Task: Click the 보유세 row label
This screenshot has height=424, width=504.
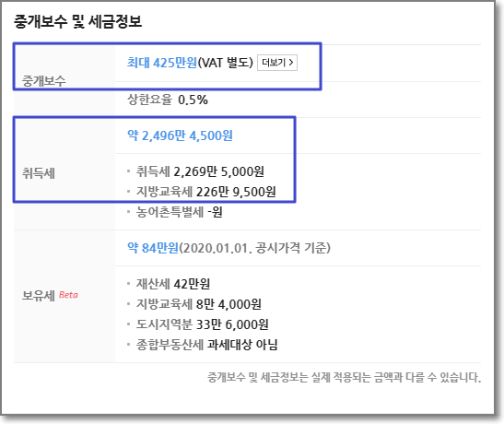Action: (x=39, y=295)
